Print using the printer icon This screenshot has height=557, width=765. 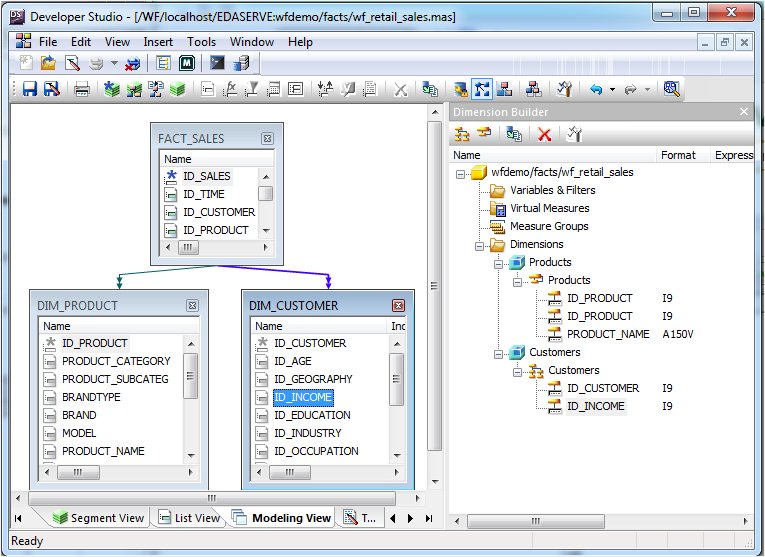82,89
